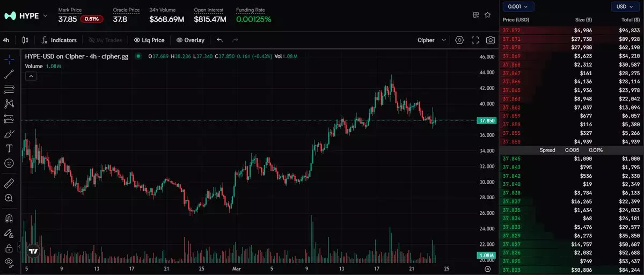The width and height of the screenshot is (644, 275).
Task: Open the 0.001 price grouping dropdown
Action: (518, 6)
